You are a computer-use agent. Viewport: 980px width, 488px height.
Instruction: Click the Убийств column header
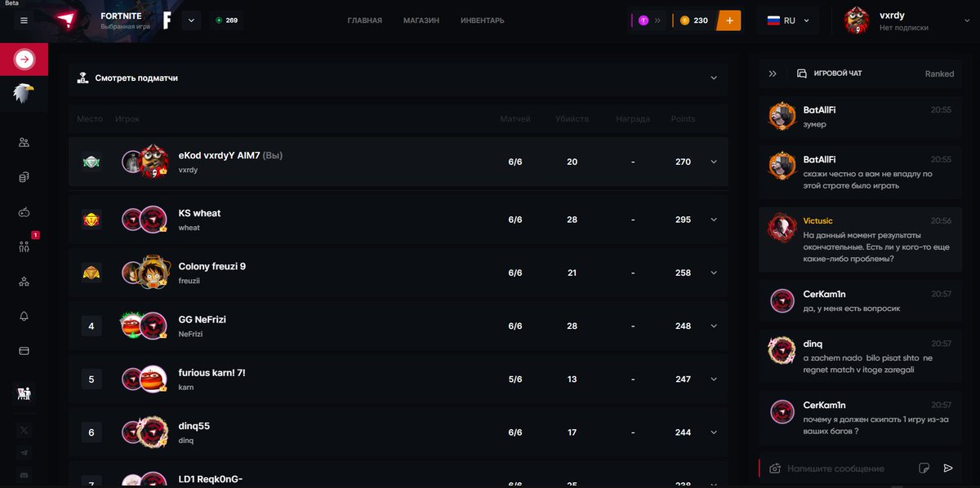pos(572,119)
